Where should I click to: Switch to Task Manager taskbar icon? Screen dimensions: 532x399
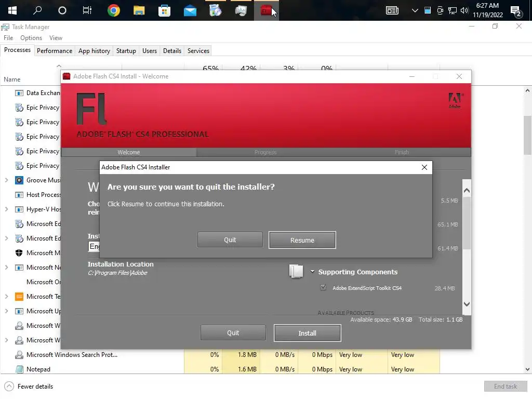click(x=241, y=10)
